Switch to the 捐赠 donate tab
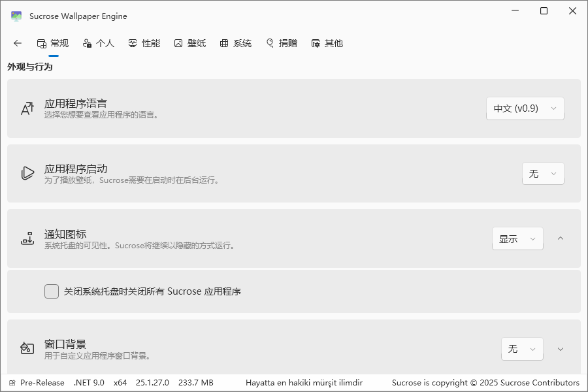588x392 pixels. tap(281, 44)
